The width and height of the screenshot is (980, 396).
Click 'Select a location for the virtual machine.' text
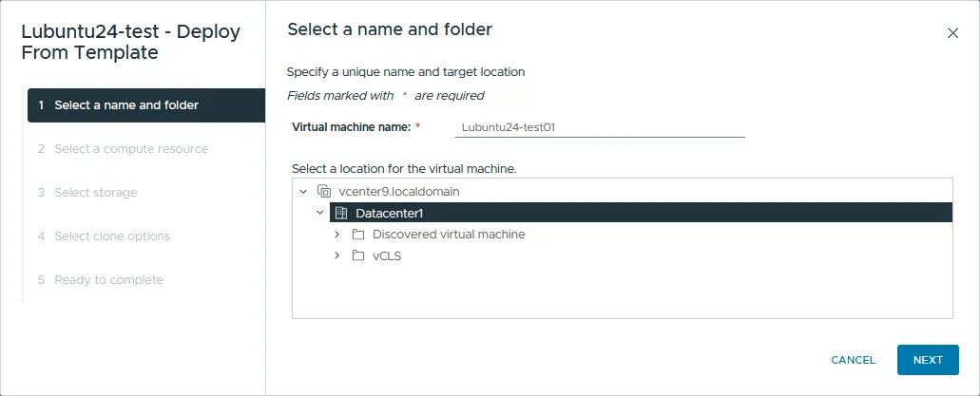404,169
